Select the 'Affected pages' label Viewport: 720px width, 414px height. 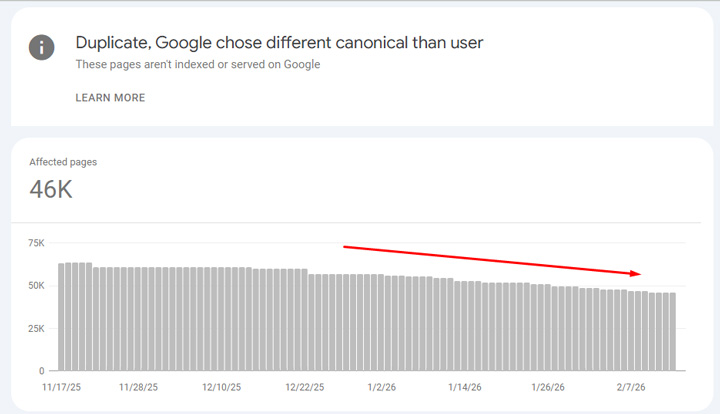63,162
